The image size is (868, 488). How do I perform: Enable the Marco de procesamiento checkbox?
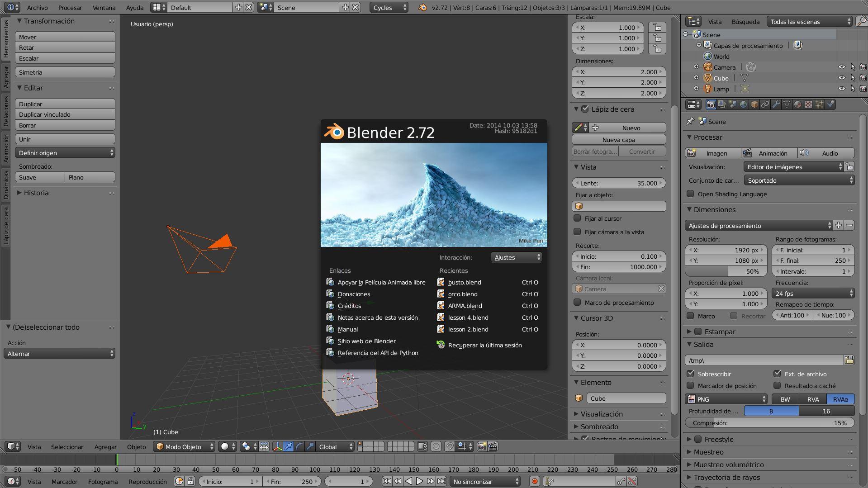point(577,302)
